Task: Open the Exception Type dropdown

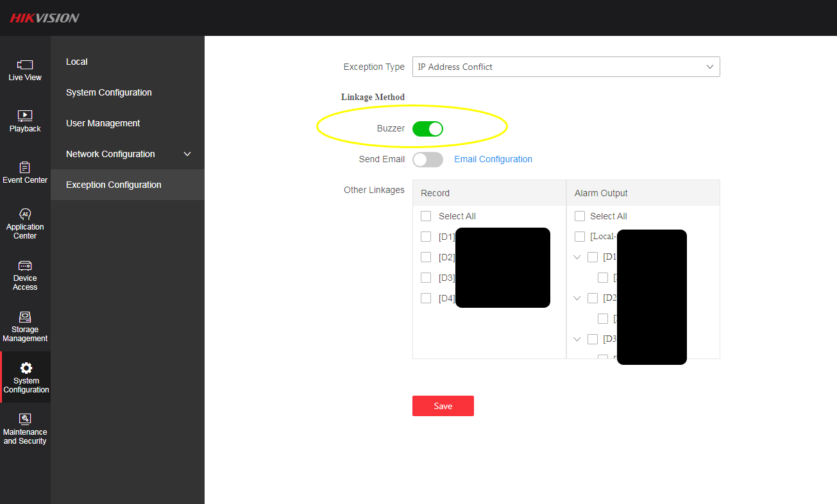Action: pos(566,67)
